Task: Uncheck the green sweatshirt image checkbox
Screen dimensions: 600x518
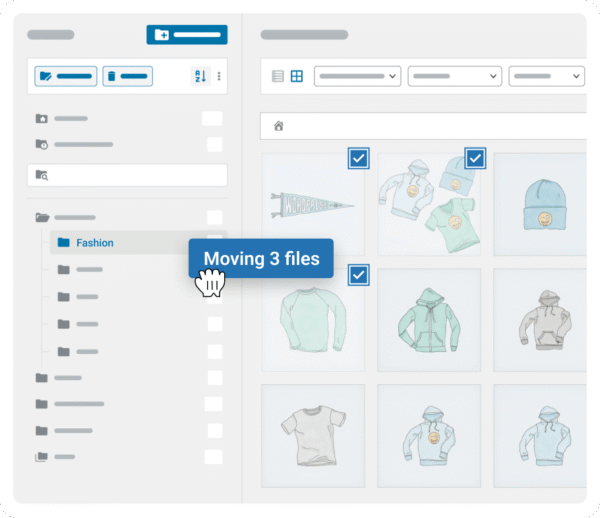Action: tap(358, 274)
